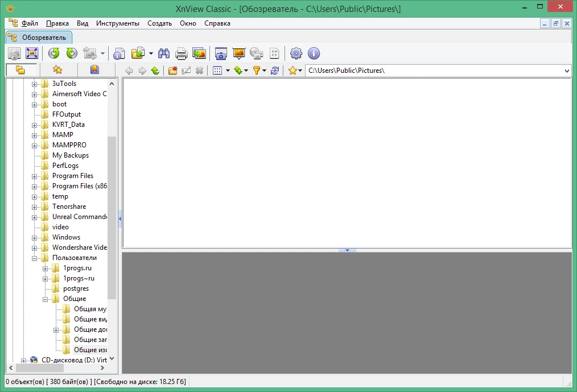Open the About info icon

tap(314, 53)
